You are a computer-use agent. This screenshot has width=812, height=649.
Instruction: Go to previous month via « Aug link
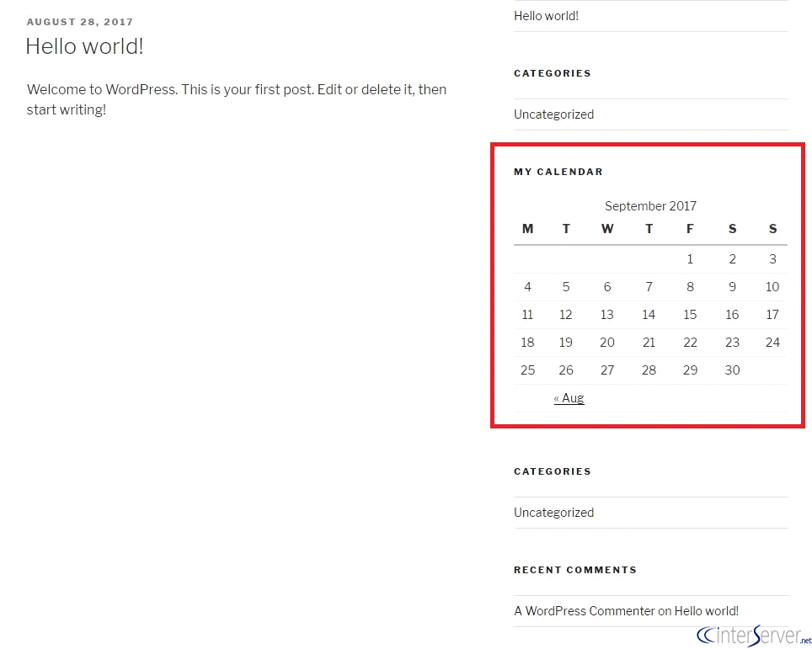[569, 398]
